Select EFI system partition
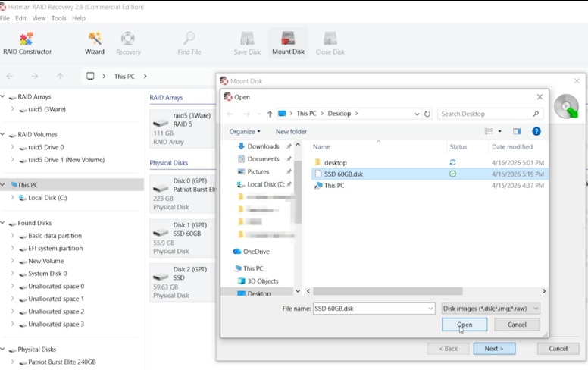The height and width of the screenshot is (370, 588). [x=55, y=249]
